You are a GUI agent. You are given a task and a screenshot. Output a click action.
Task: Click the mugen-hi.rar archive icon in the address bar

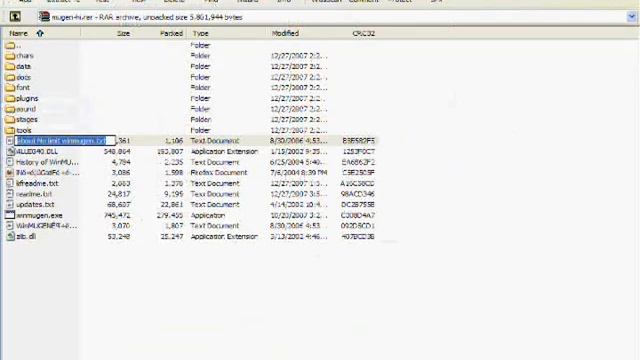pyautogui.click(x=44, y=17)
